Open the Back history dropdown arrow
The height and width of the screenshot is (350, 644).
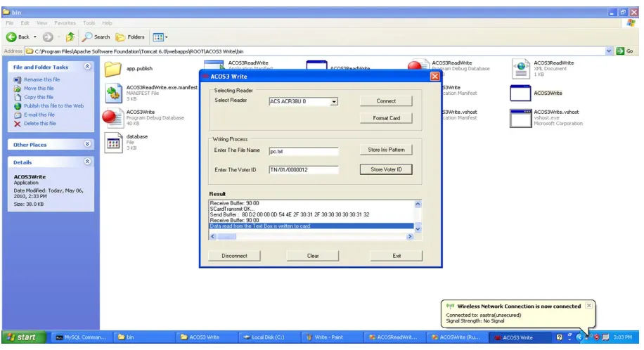(x=35, y=37)
